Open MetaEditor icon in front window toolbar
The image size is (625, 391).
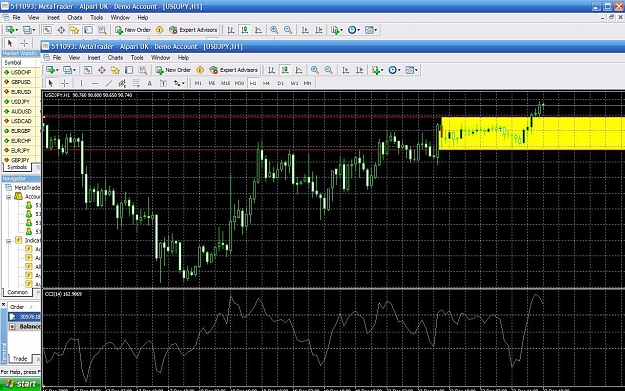(x=200, y=70)
